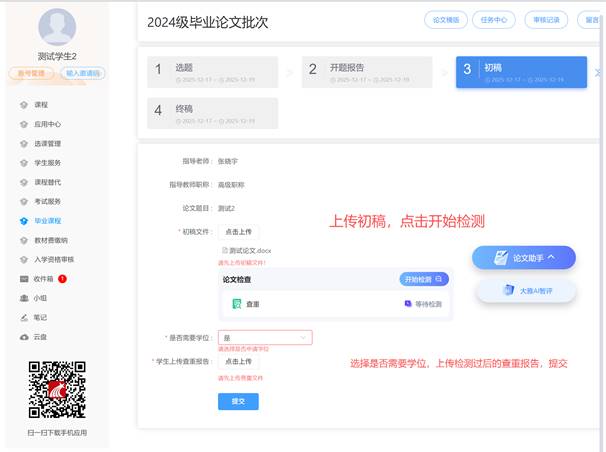606x452 pixels.
Task: Click the 课程 icon in sidebar
Action: pos(23,104)
